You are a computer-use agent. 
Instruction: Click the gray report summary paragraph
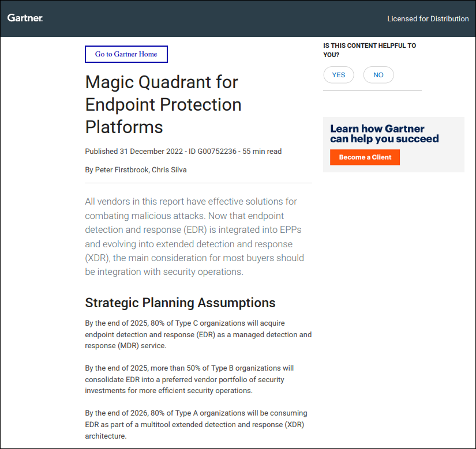pos(194,236)
